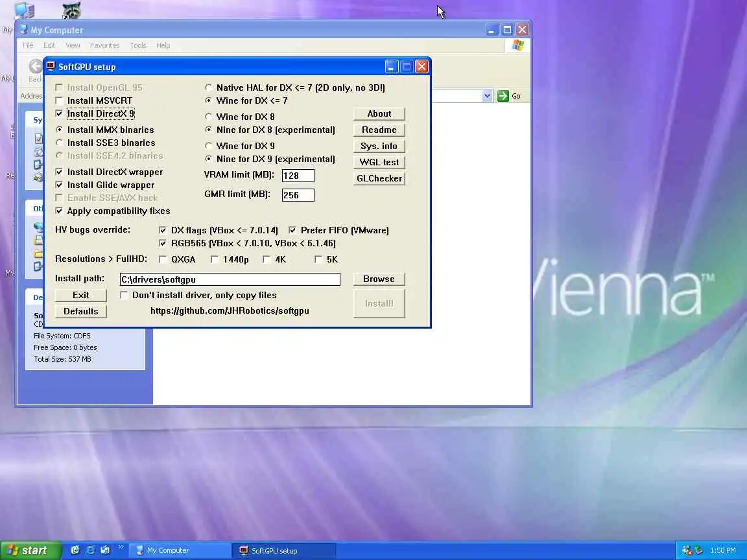747x560 pixels.
Task: Check the Install MSVCRT checkbox
Action: (59, 100)
